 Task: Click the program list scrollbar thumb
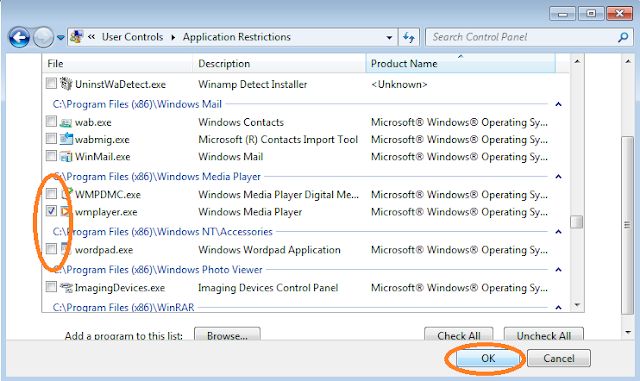click(x=576, y=222)
